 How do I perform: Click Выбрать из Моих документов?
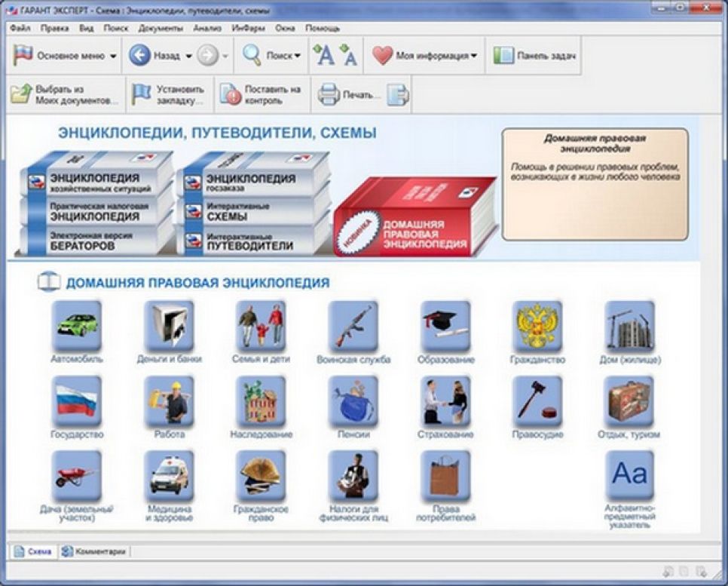(x=65, y=95)
